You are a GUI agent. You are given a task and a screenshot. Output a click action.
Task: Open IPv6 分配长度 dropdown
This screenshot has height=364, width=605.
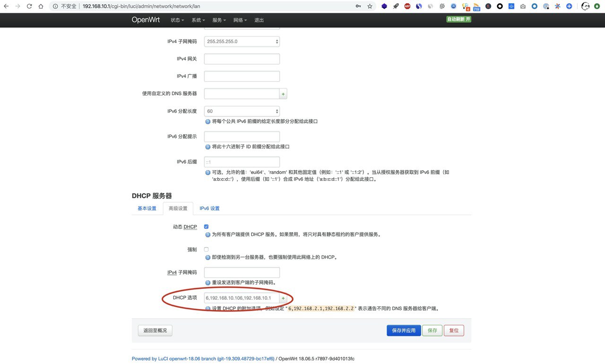coord(242,111)
